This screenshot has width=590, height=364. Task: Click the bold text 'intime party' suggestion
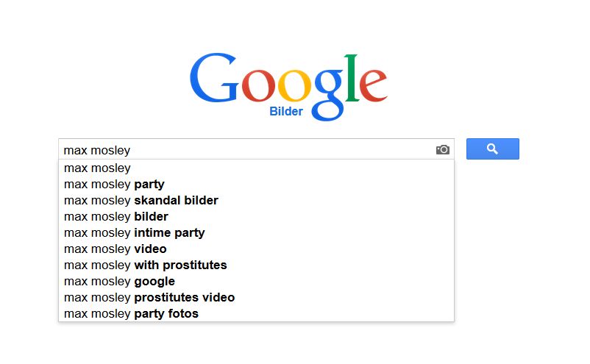pyautogui.click(x=169, y=233)
